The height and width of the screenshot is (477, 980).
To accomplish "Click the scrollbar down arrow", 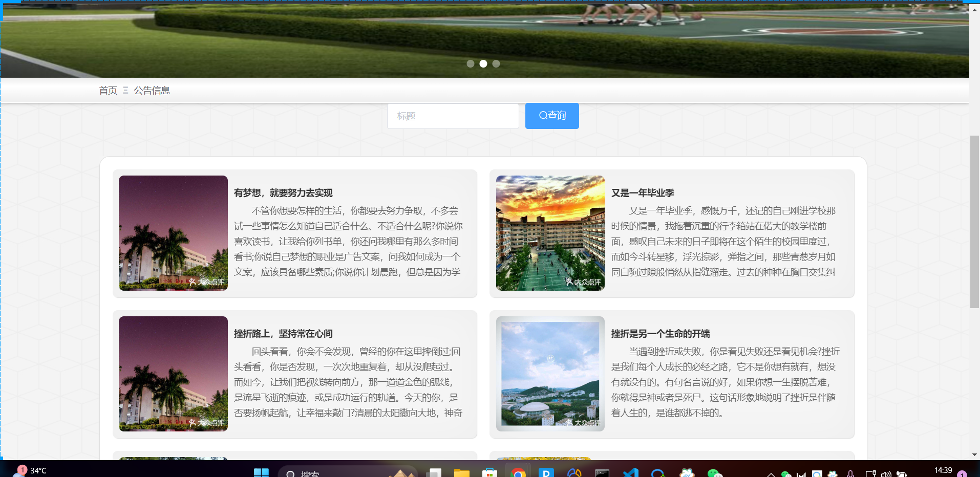I will pyautogui.click(x=974, y=454).
